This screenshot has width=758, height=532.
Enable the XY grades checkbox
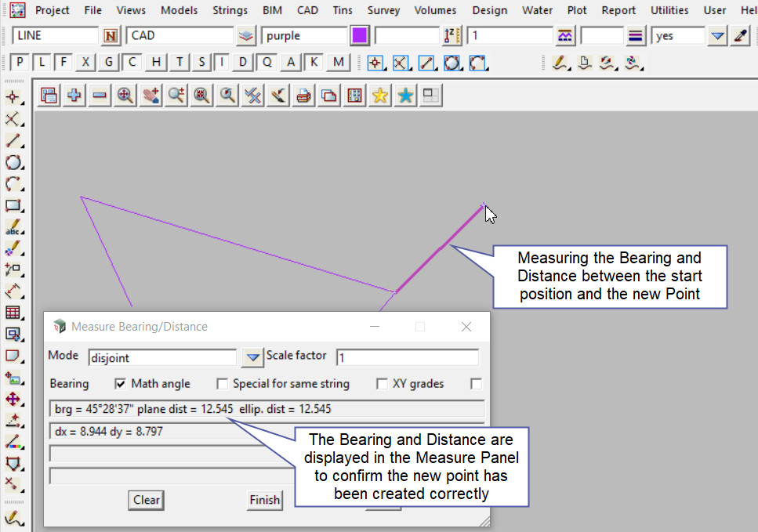point(382,384)
